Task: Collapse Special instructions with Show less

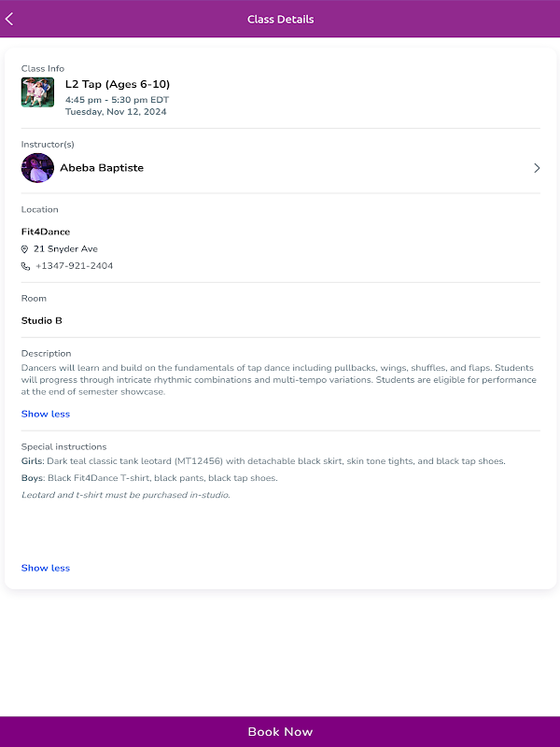Action: [46, 568]
